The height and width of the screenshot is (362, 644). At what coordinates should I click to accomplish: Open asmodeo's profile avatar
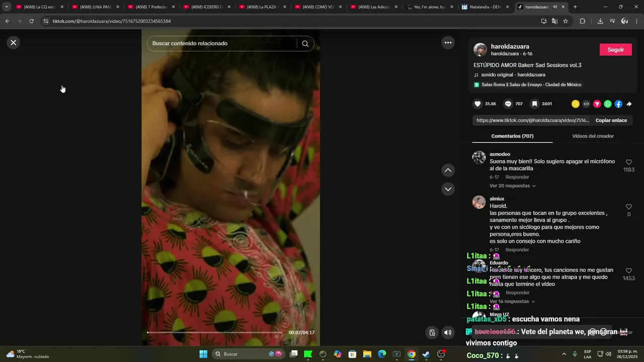click(x=478, y=157)
